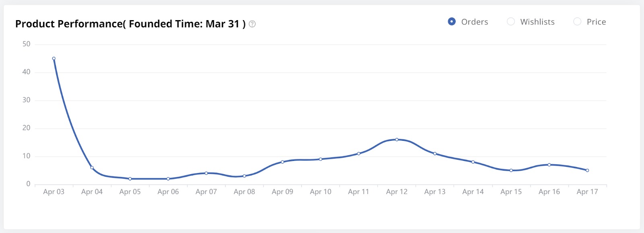Select the Wishlists radio button
The height and width of the screenshot is (233, 644).
(x=511, y=22)
